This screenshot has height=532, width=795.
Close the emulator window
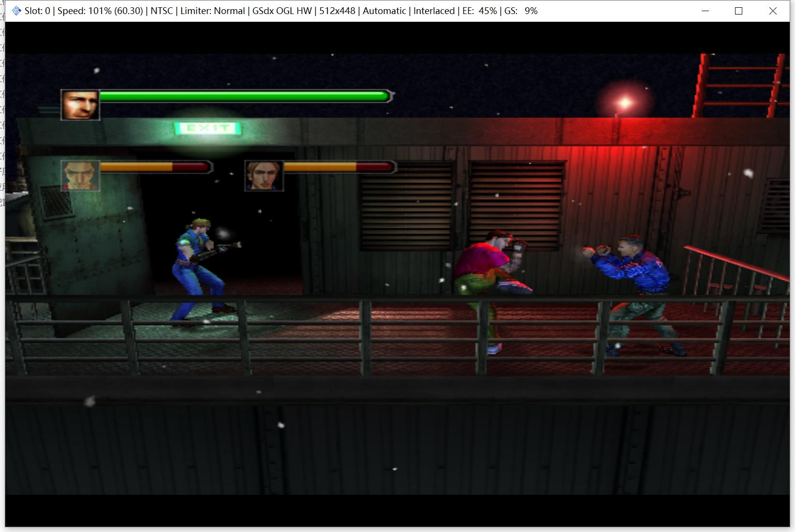[x=773, y=11]
